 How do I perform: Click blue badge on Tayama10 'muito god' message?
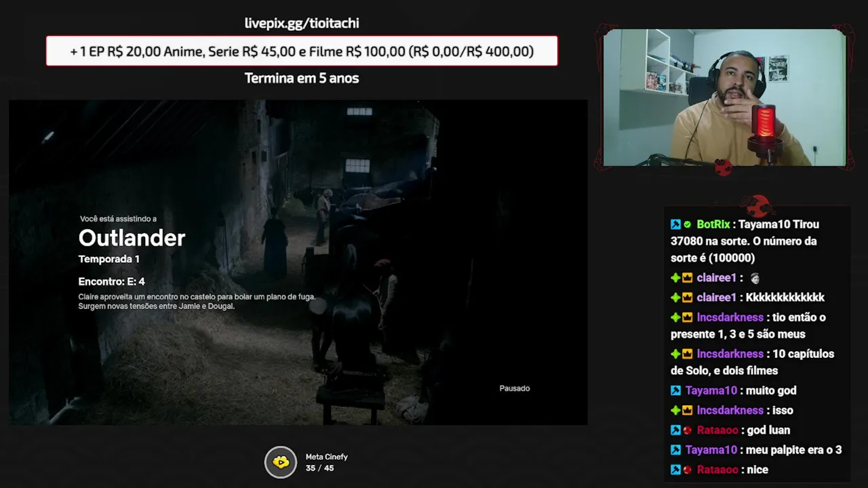click(x=675, y=390)
